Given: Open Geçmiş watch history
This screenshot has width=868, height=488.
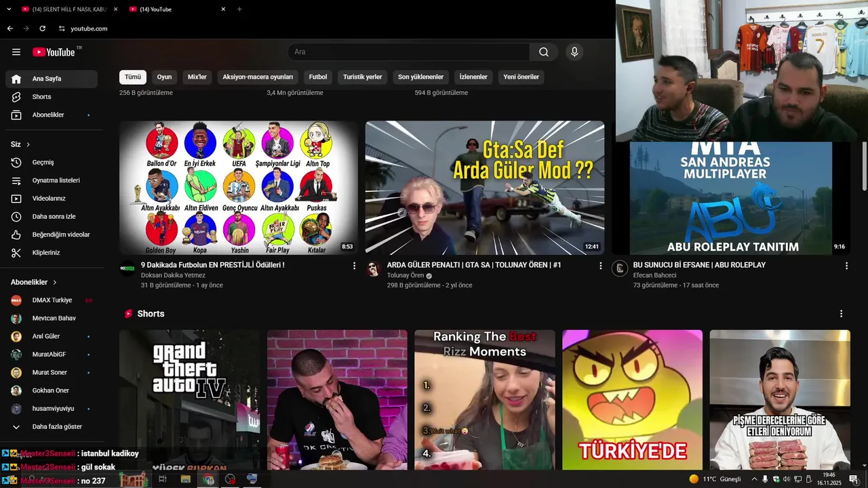Looking at the screenshot, I should tap(52, 163).
